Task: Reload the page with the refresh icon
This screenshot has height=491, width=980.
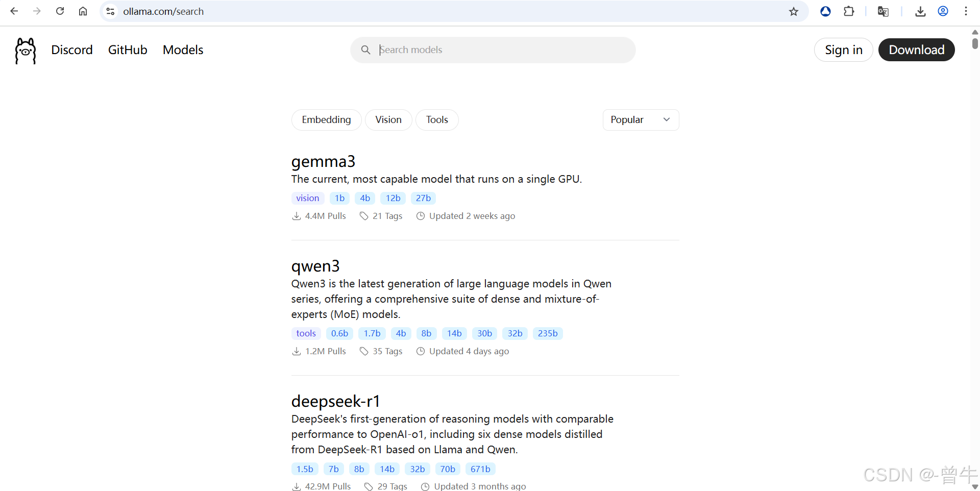Action: 60,11
